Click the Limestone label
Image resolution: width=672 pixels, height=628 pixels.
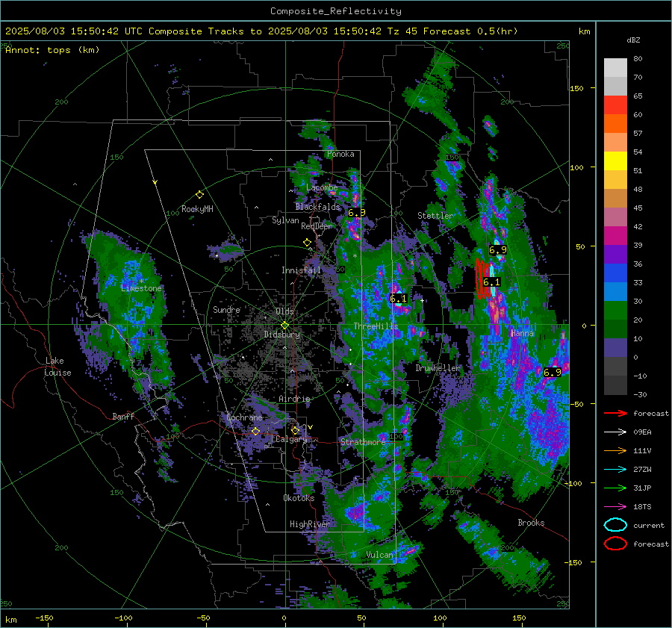[141, 288]
